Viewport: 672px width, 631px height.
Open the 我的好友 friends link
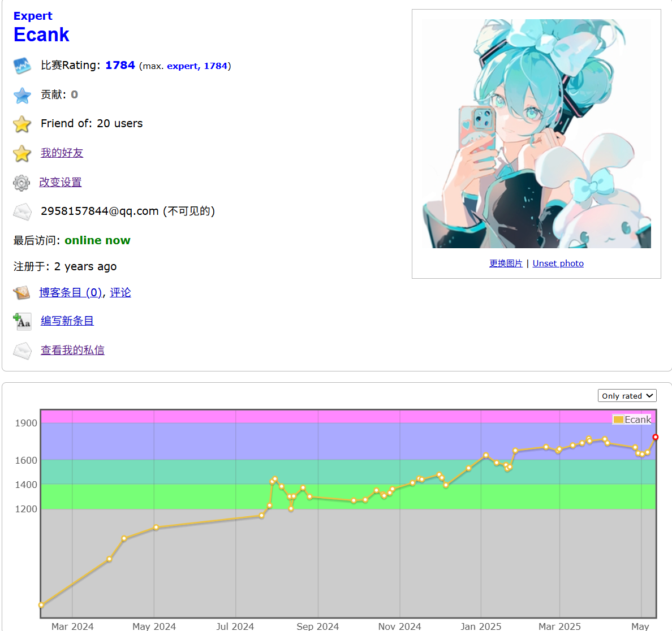[x=62, y=153]
